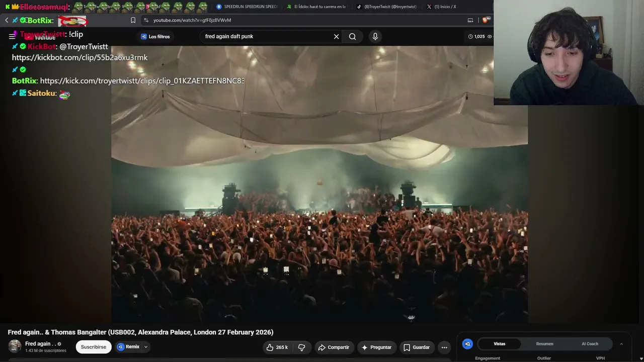Screen dimensions: 644x362
Task: Open the El Ídolo browser tab
Action: pyautogui.click(x=316, y=7)
